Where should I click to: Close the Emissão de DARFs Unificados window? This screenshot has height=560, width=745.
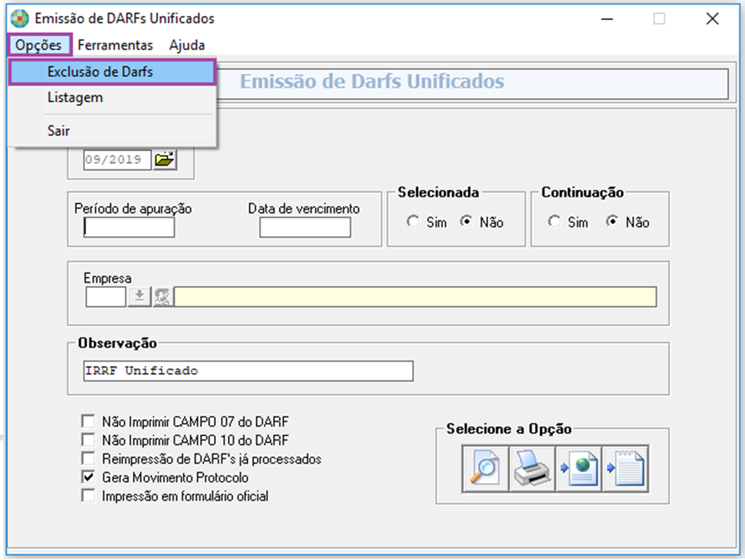pyautogui.click(x=712, y=19)
